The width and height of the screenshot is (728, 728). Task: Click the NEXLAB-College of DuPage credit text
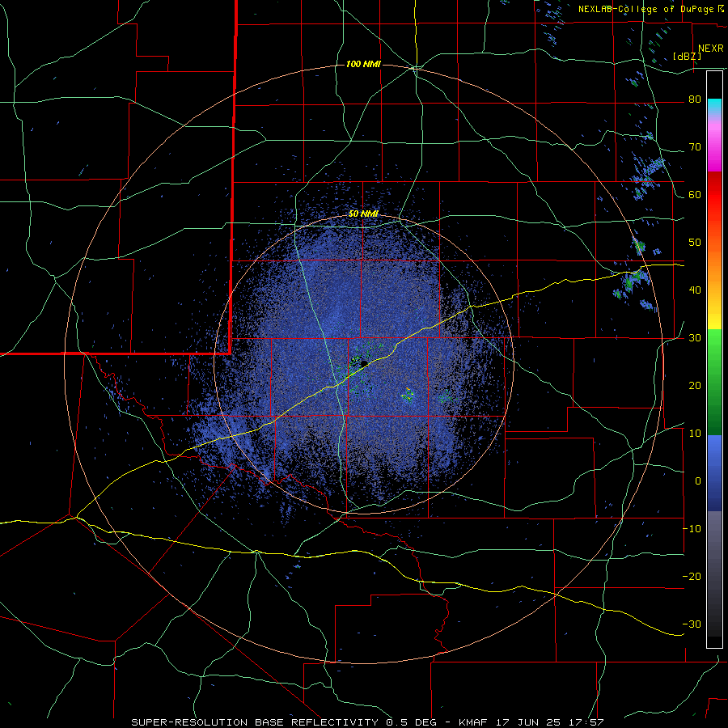click(650, 9)
